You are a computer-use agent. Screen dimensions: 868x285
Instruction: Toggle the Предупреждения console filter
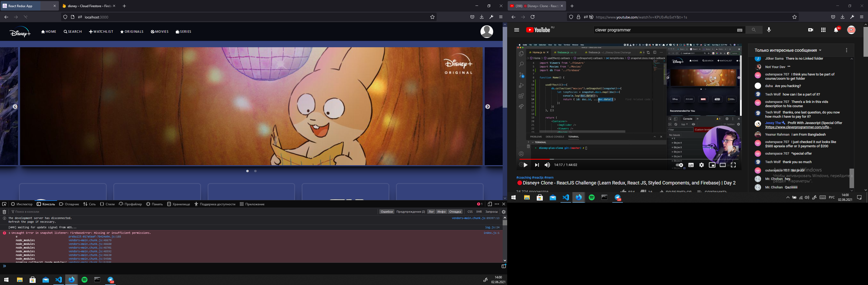(x=410, y=212)
